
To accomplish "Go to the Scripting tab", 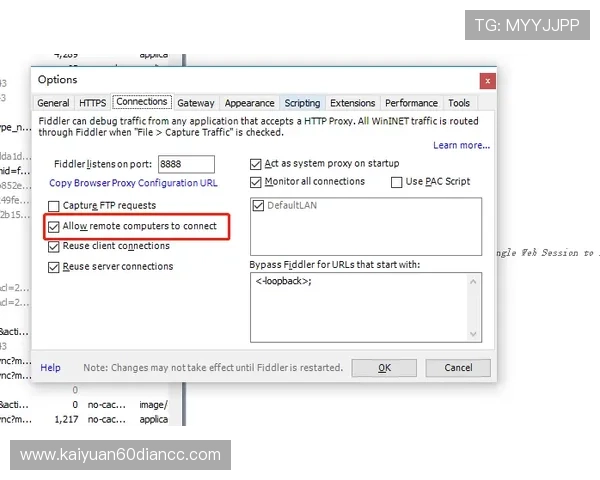I will tap(302, 103).
